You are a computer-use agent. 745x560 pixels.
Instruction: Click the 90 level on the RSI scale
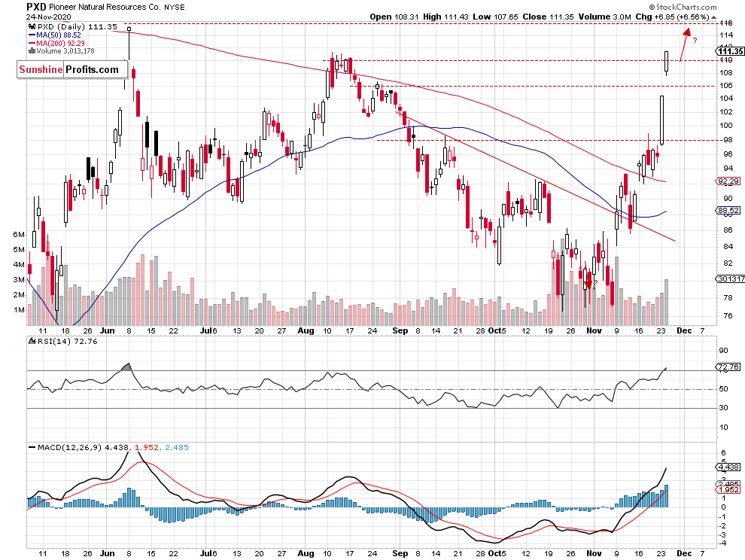pos(724,351)
